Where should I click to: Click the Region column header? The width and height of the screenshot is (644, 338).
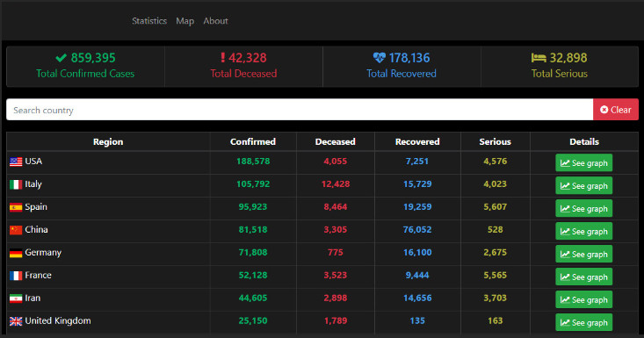pos(108,142)
